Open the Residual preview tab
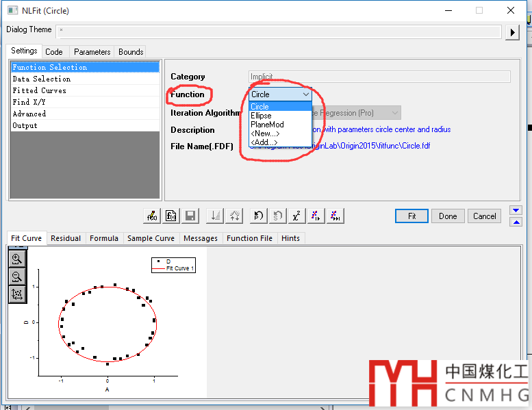The width and height of the screenshot is (532, 410). pos(66,238)
